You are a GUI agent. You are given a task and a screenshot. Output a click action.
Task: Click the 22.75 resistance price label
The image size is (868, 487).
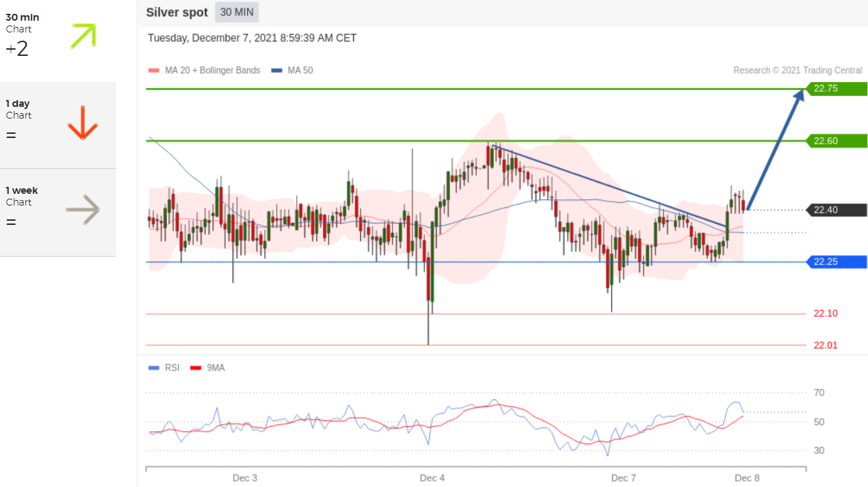836,88
